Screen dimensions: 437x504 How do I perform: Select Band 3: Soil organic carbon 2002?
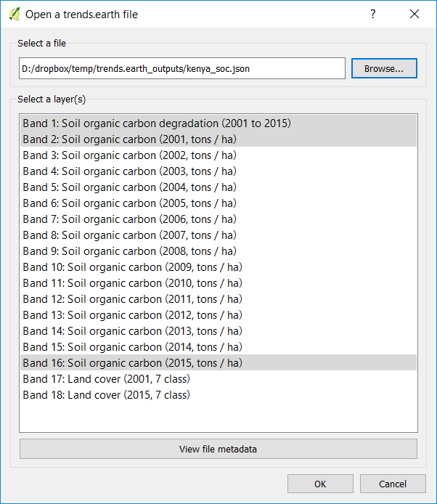tap(218, 155)
